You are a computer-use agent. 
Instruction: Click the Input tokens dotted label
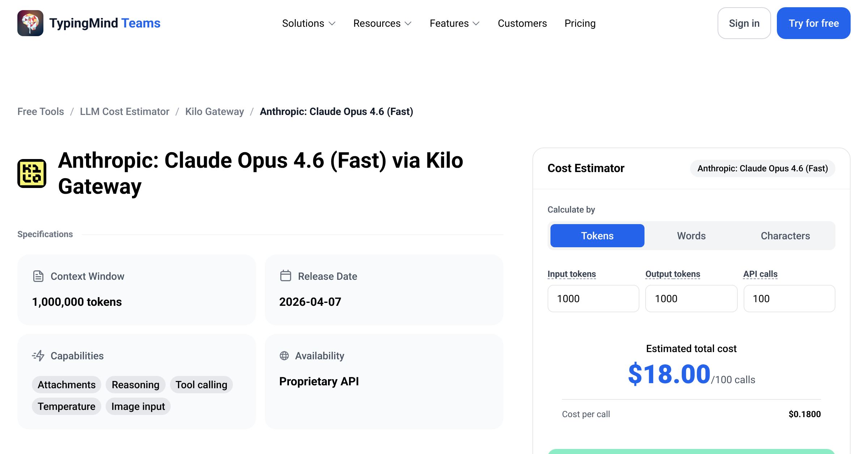(x=572, y=274)
